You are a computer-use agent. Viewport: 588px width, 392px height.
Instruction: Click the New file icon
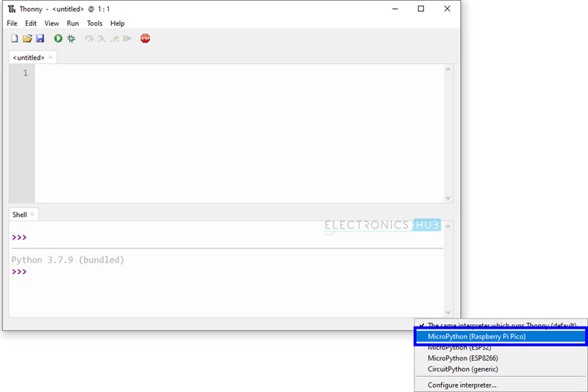[x=14, y=38]
